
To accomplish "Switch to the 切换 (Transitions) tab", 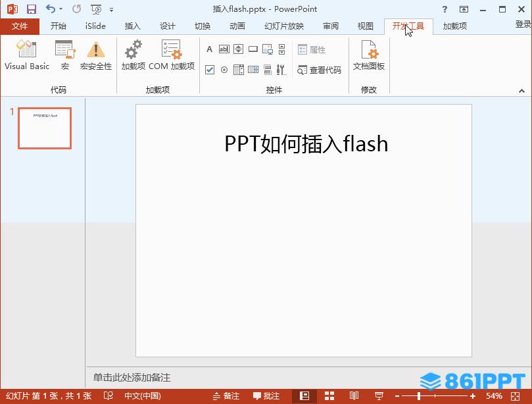I will point(203,26).
